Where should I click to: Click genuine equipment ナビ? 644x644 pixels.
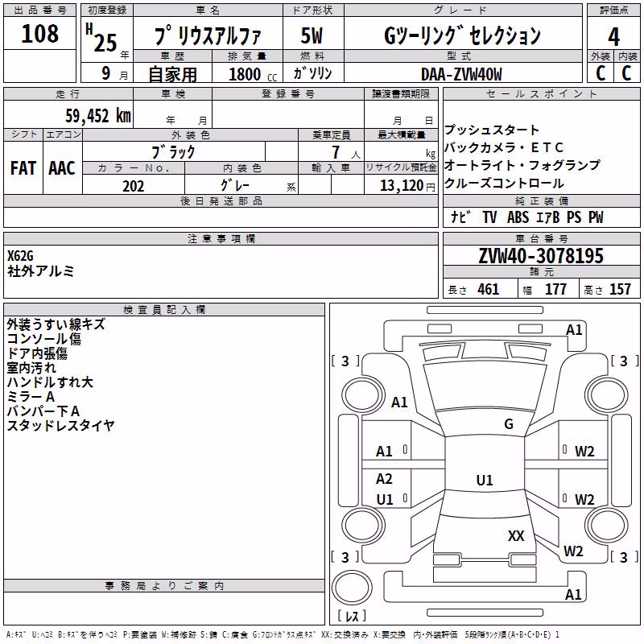[460, 217]
